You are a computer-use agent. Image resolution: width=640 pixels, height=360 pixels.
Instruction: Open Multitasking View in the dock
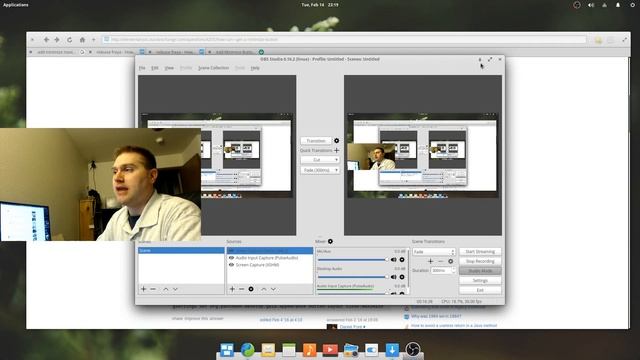tap(227, 350)
